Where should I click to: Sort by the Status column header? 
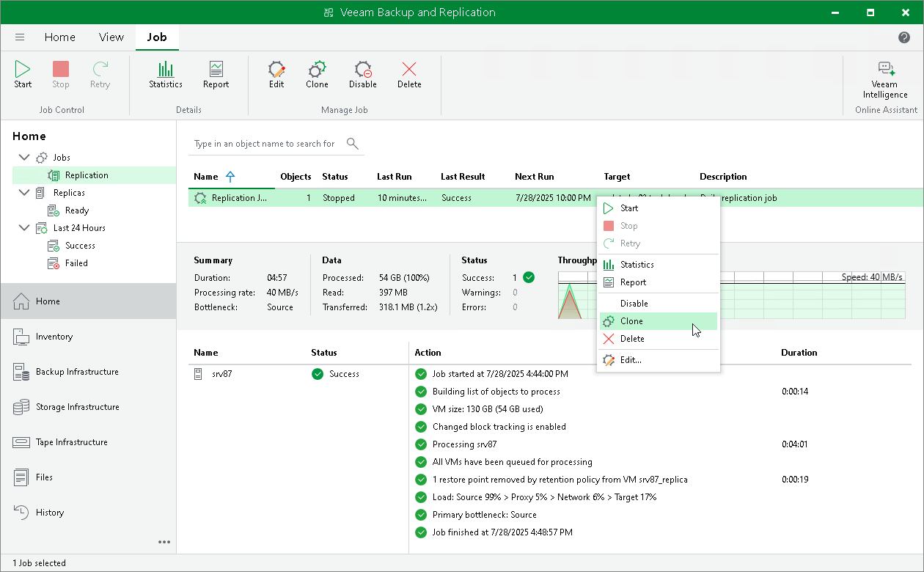tap(335, 177)
